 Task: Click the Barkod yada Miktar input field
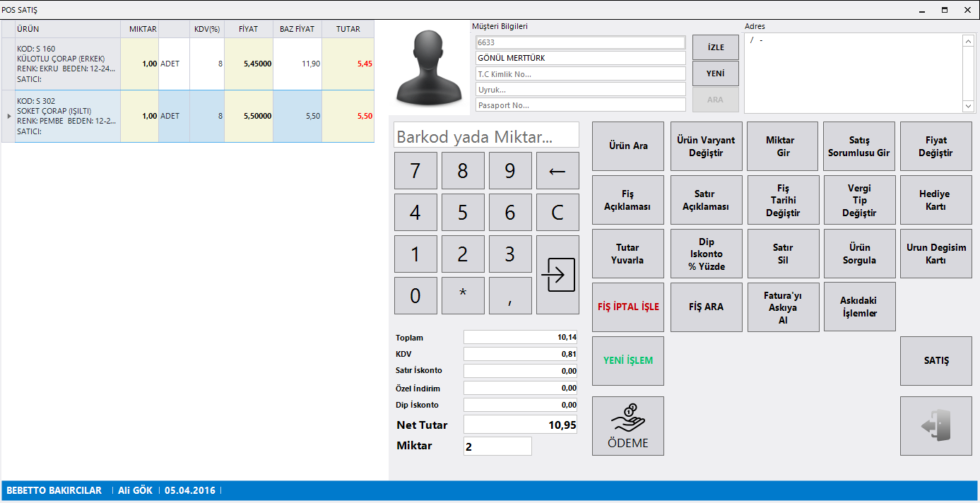click(486, 136)
